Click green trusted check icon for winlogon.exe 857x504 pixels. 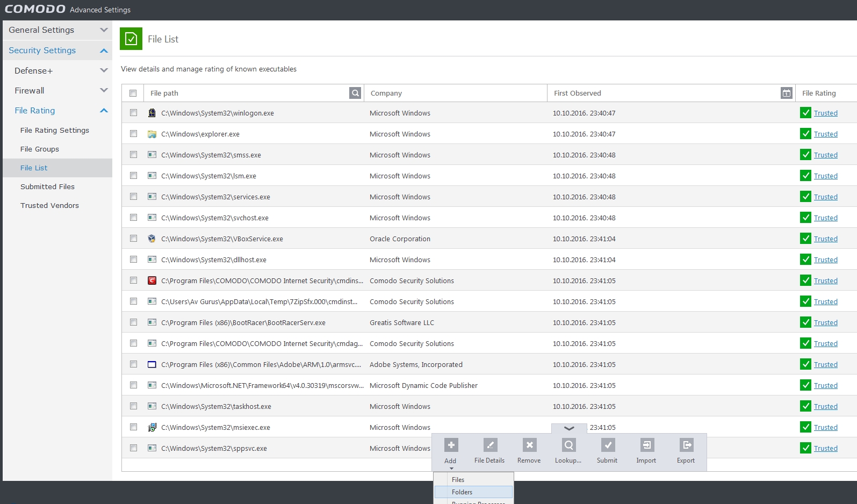tap(805, 113)
